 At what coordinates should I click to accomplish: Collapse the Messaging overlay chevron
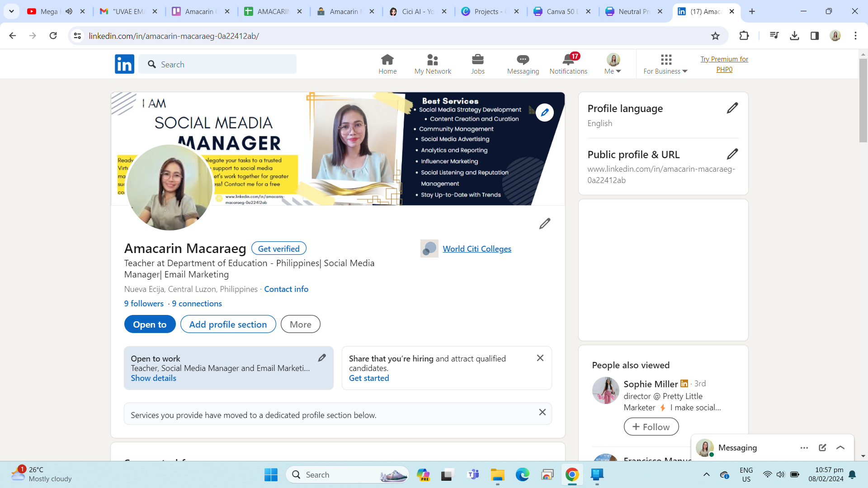(840, 447)
